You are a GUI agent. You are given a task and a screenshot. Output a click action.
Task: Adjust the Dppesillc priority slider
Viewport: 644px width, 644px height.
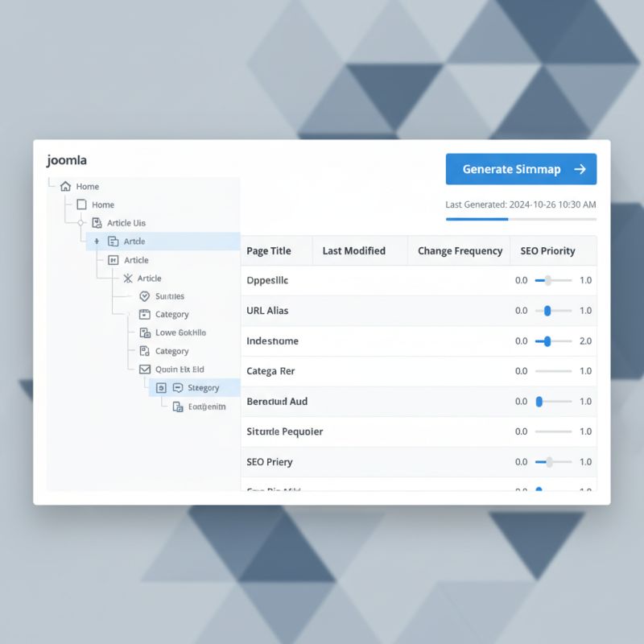tap(548, 280)
